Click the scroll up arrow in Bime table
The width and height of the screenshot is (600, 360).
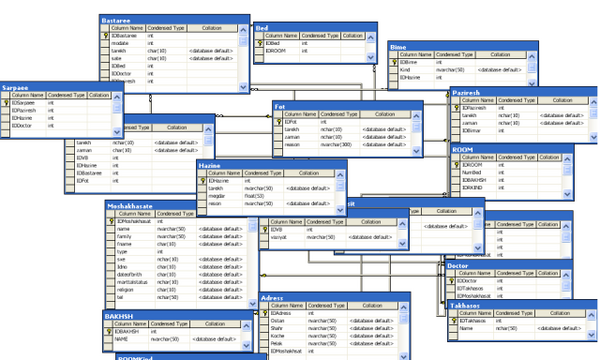pos(532,56)
